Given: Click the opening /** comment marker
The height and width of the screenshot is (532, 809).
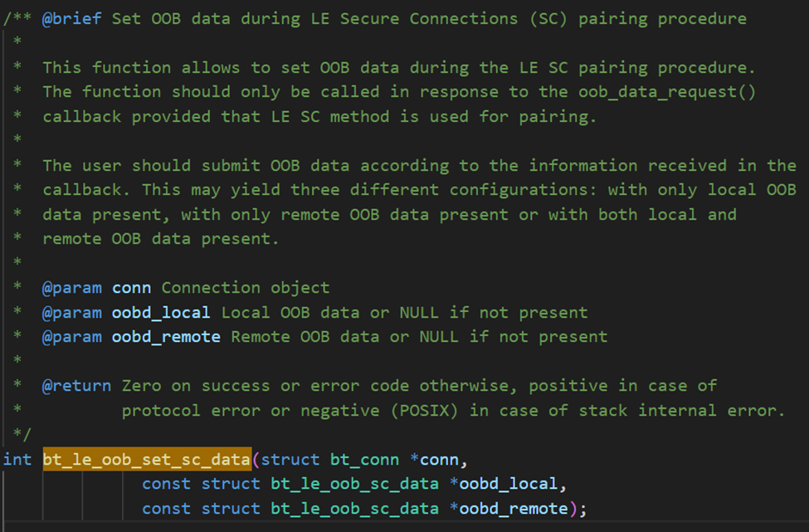Looking at the screenshot, I should pos(17,18).
